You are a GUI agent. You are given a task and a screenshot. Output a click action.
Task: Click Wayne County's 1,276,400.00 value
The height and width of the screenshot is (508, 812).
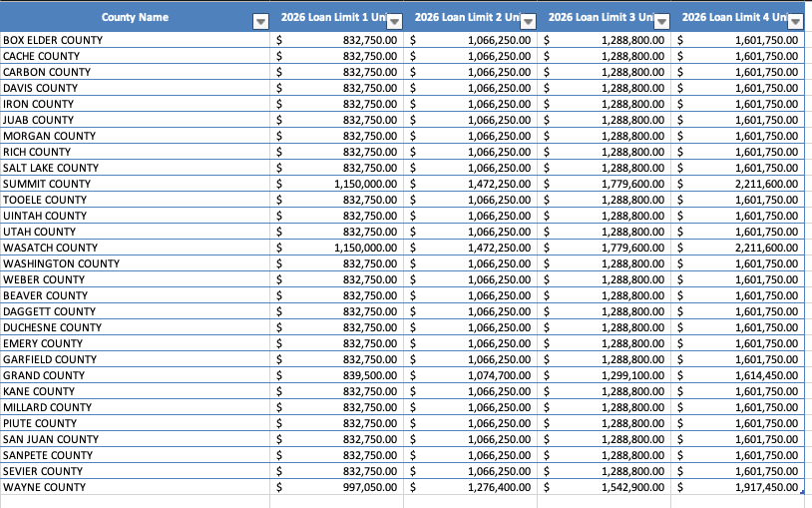tap(502, 487)
